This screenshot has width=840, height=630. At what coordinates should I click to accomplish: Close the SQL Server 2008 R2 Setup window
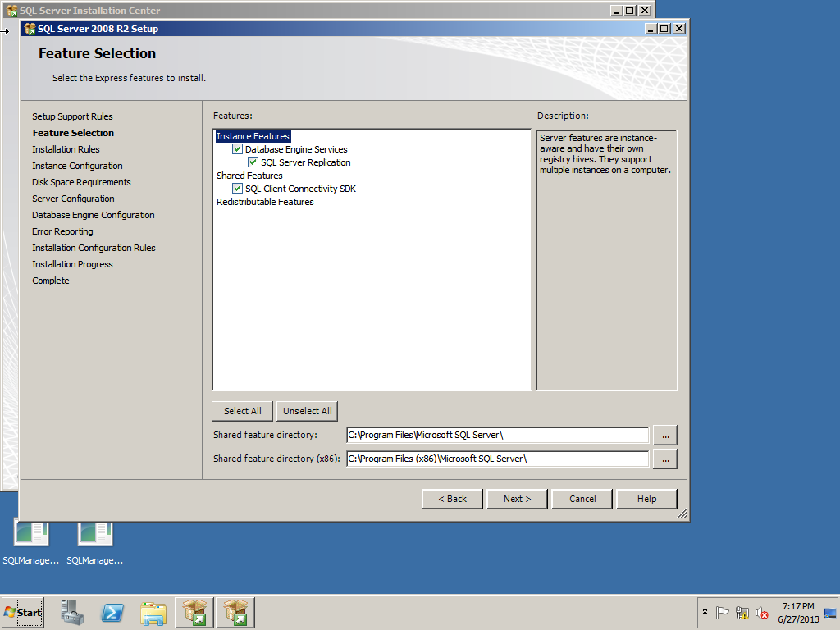pos(678,29)
